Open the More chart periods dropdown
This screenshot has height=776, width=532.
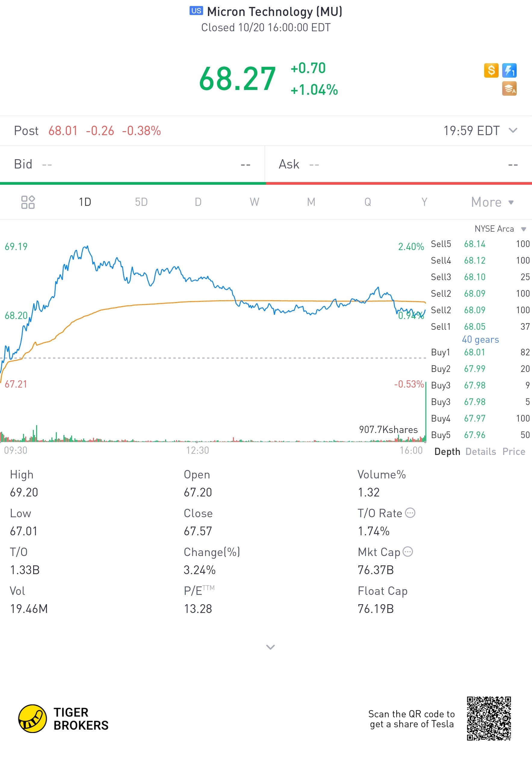[x=492, y=202]
